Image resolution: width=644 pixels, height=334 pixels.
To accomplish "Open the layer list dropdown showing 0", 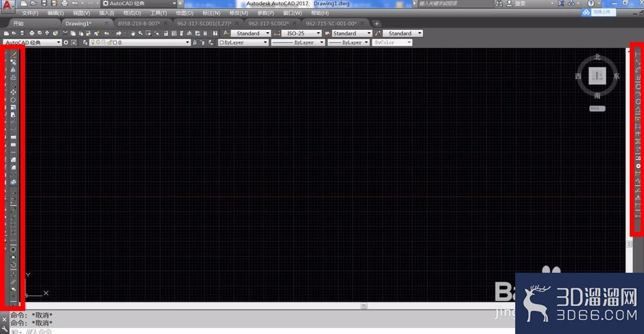I will click(x=140, y=43).
